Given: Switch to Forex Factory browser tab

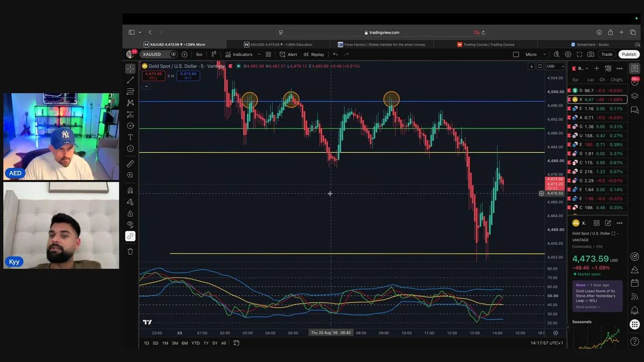Looking at the screenshot, I should pyautogui.click(x=382, y=44).
